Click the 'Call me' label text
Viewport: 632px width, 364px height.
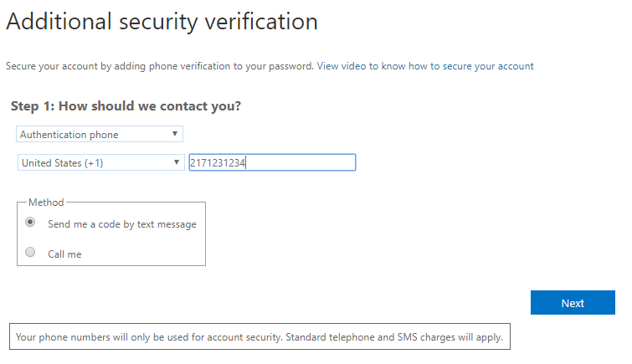(64, 254)
